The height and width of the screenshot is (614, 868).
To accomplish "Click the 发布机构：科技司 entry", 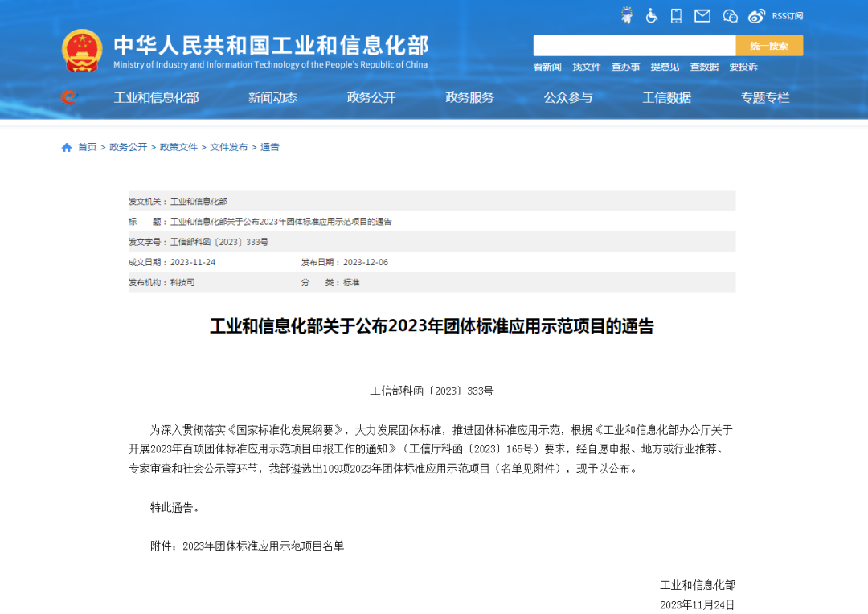I will coord(162,283).
